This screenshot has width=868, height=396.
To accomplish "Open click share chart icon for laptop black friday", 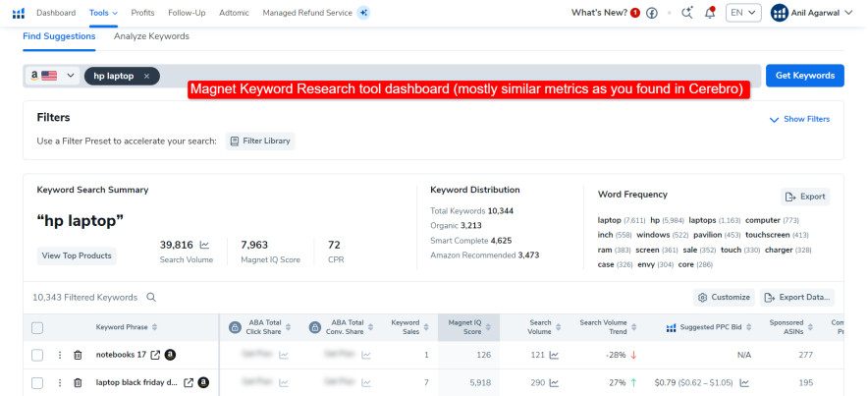I will pos(284,382).
